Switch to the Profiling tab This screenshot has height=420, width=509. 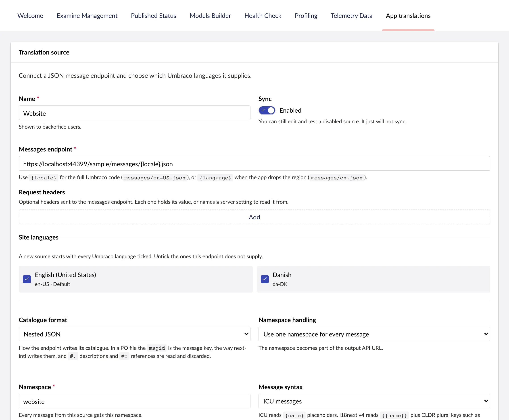[306, 16]
